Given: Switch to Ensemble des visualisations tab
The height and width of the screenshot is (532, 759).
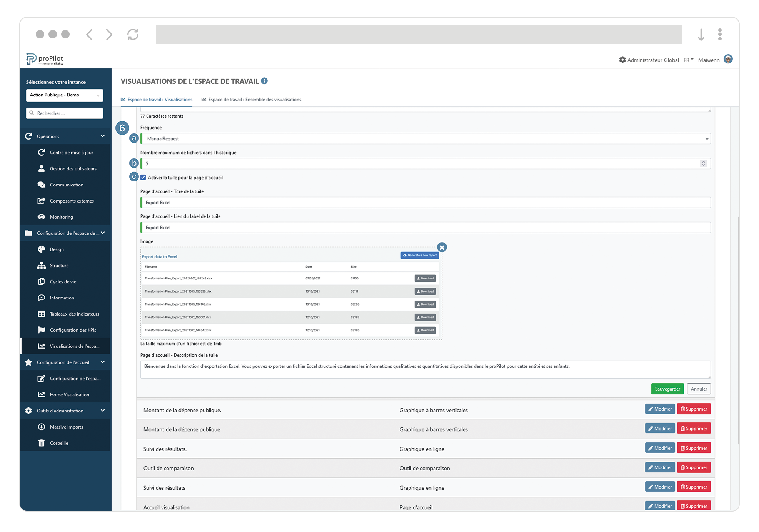Looking at the screenshot, I should [251, 99].
